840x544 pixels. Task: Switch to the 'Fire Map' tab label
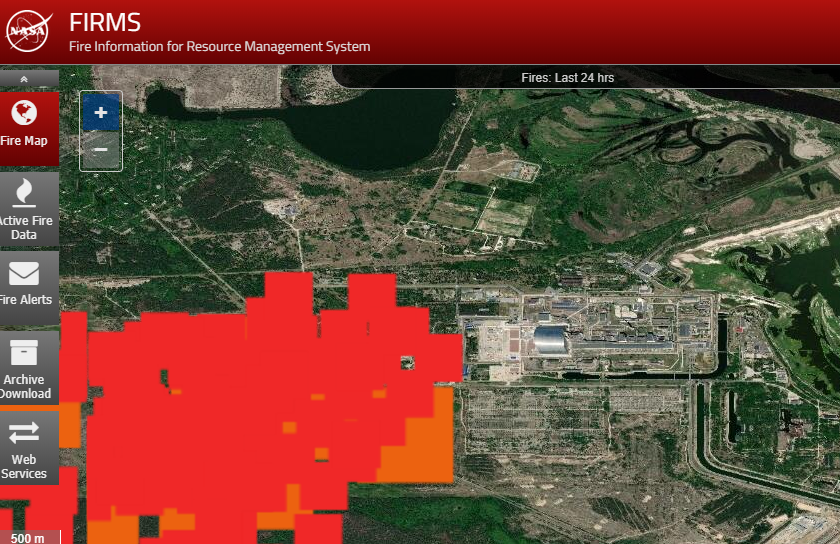click(x=24, y=141)
